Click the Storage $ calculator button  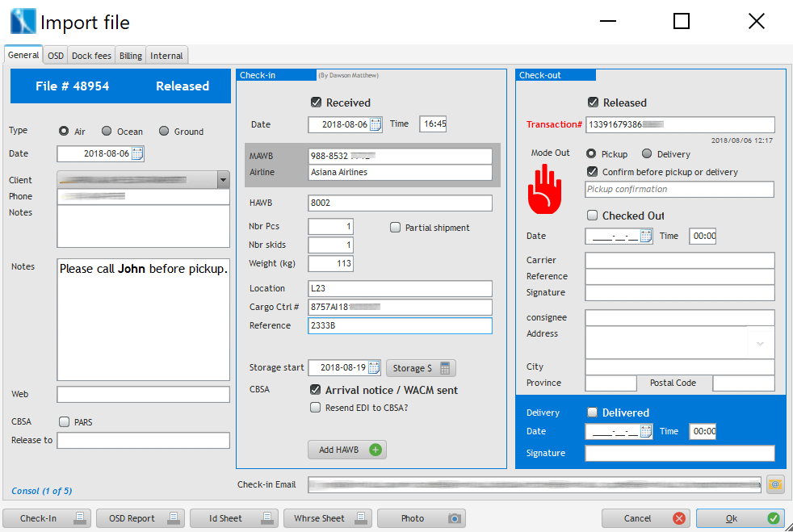421,368
